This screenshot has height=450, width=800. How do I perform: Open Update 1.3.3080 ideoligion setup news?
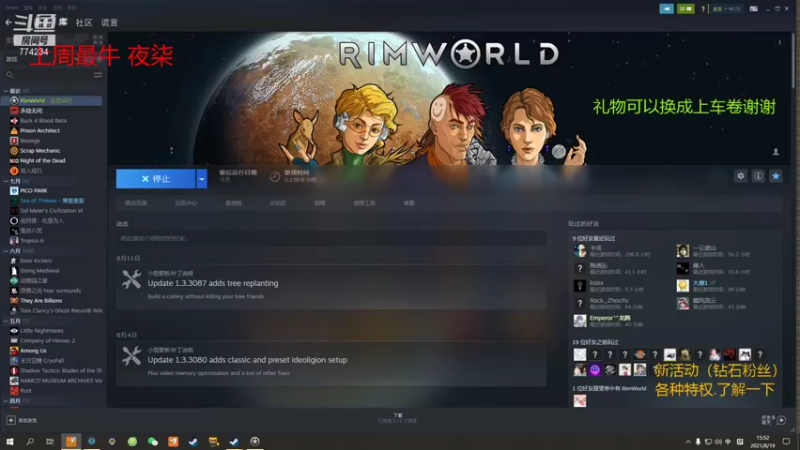247,360
